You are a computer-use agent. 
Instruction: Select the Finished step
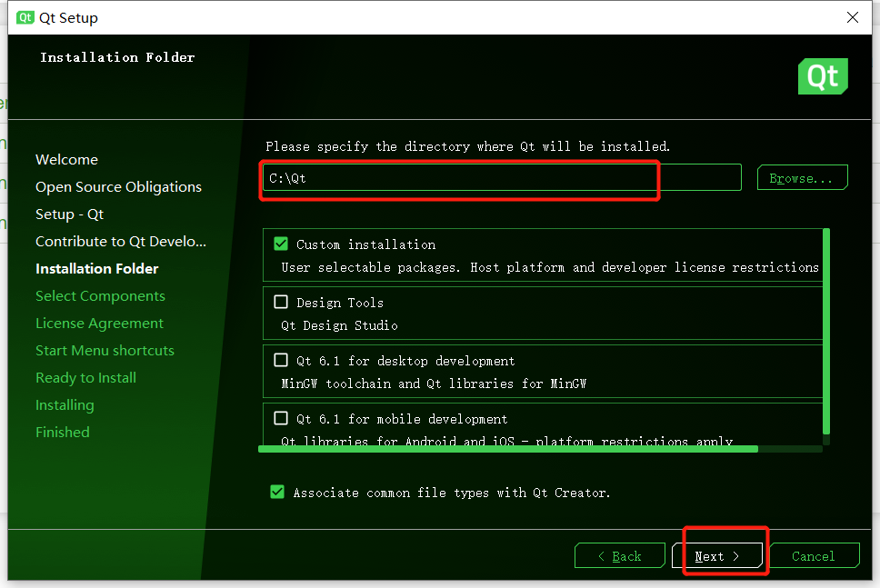tap(63, 433)
